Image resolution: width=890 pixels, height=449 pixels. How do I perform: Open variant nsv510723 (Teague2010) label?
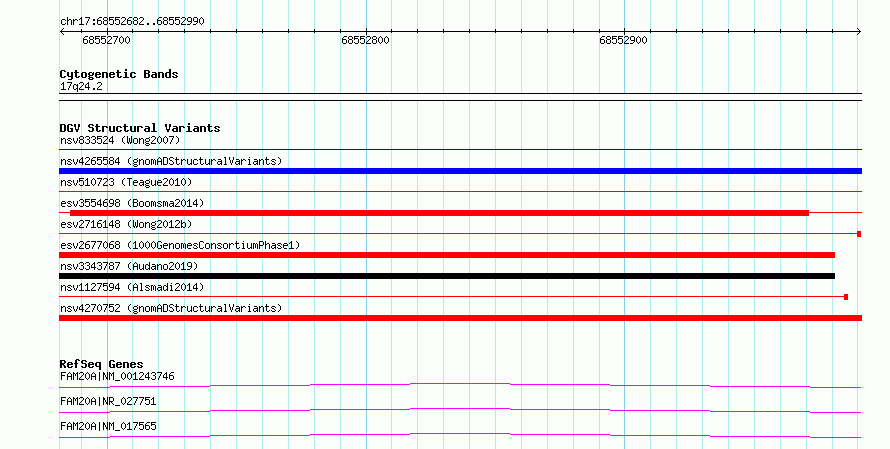click(126, 182)
